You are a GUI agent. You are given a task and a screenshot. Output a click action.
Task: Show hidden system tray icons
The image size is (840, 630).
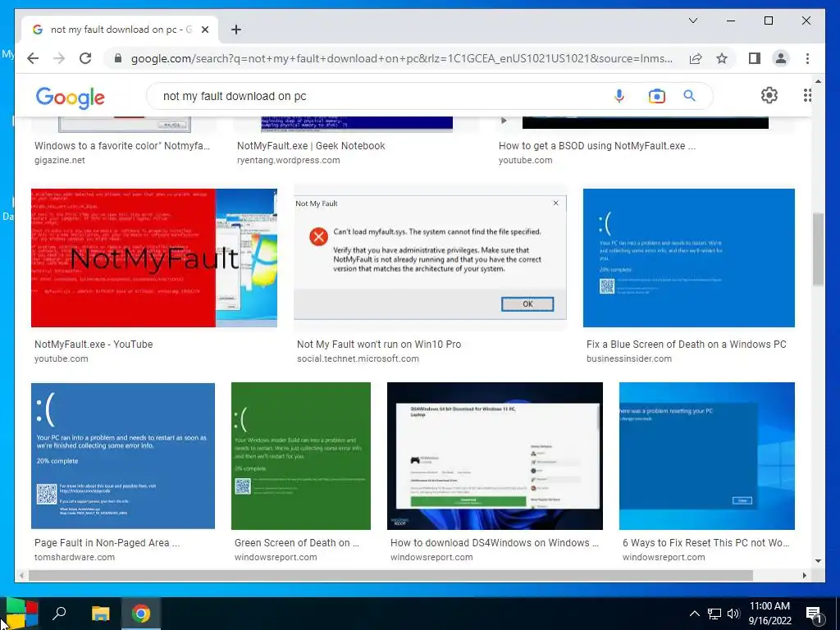point(694,614)
